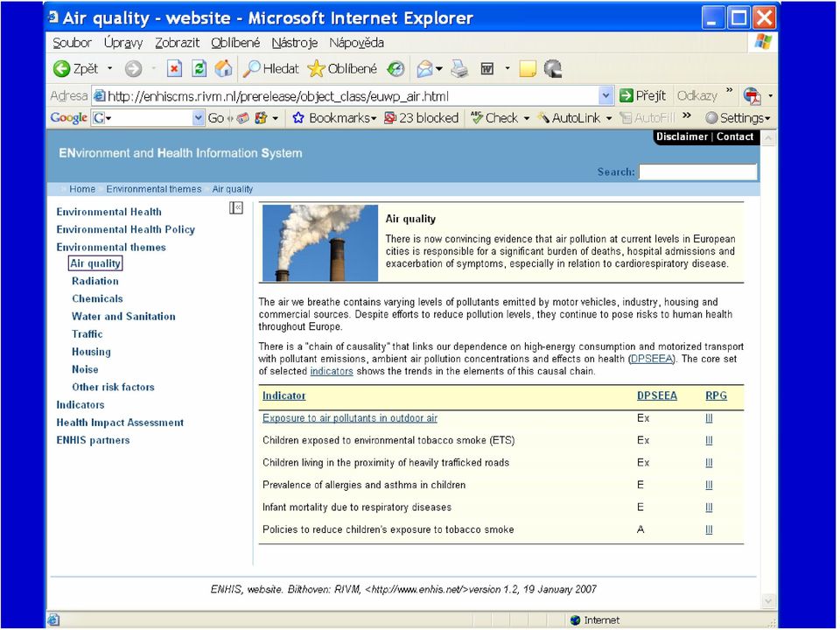Open dropdown arrow next to Zpět

click(110, 68)
